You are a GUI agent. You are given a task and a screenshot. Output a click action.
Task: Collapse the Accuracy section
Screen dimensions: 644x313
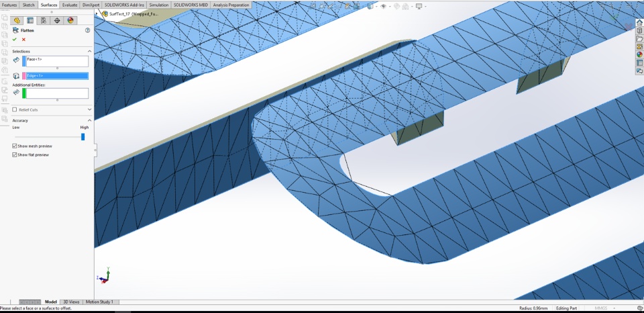[89, 120]
